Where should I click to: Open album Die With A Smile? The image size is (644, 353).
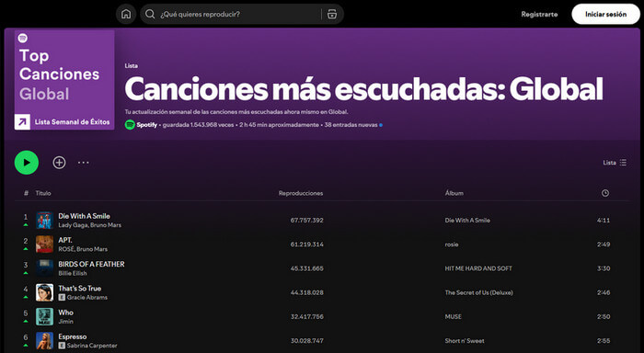[467, 221]
